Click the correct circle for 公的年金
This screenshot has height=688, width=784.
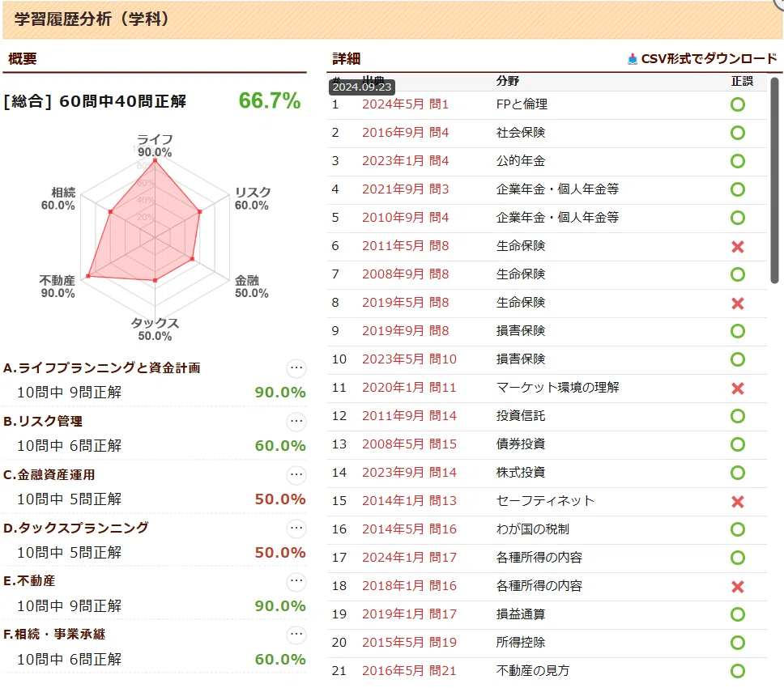738,161
